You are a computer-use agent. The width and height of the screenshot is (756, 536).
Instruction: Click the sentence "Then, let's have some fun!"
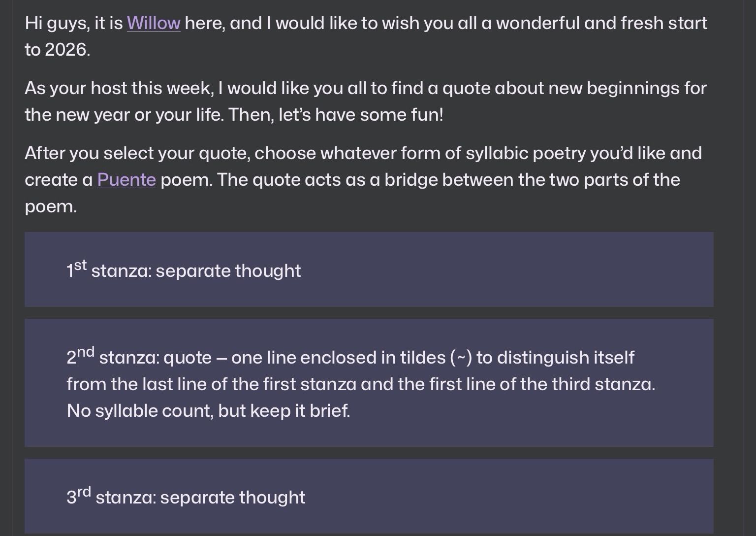(336, 115)
